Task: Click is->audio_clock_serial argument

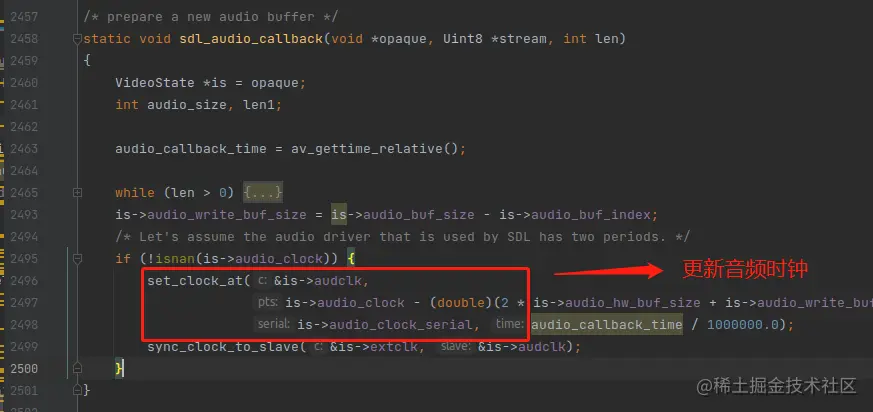Action: (x=385, y=325)
